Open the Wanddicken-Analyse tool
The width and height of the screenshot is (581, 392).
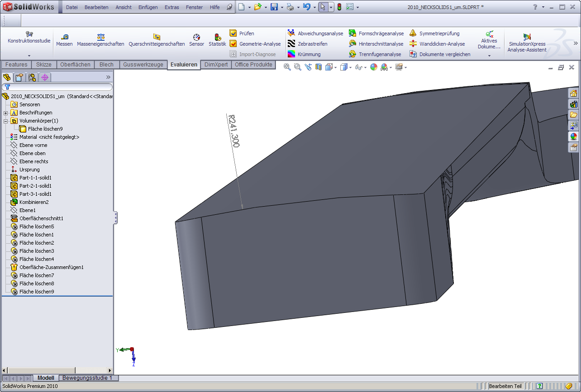click(x=413, y=44)
